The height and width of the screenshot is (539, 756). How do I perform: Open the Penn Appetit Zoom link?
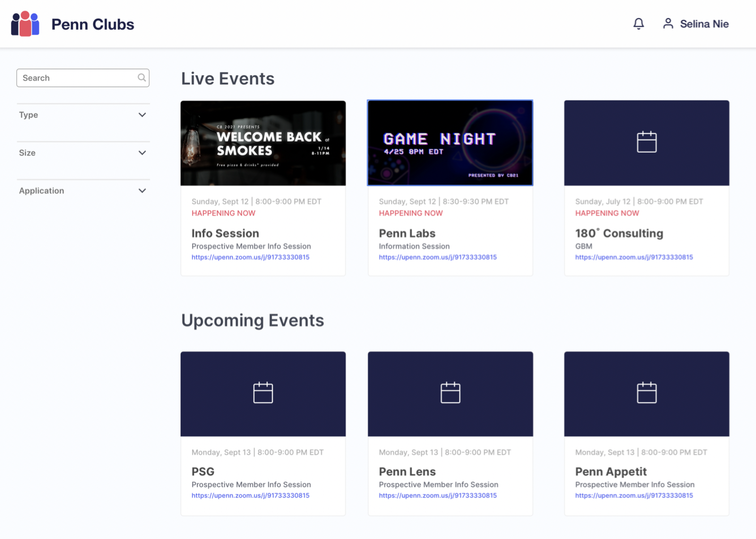tap(634, 495)
